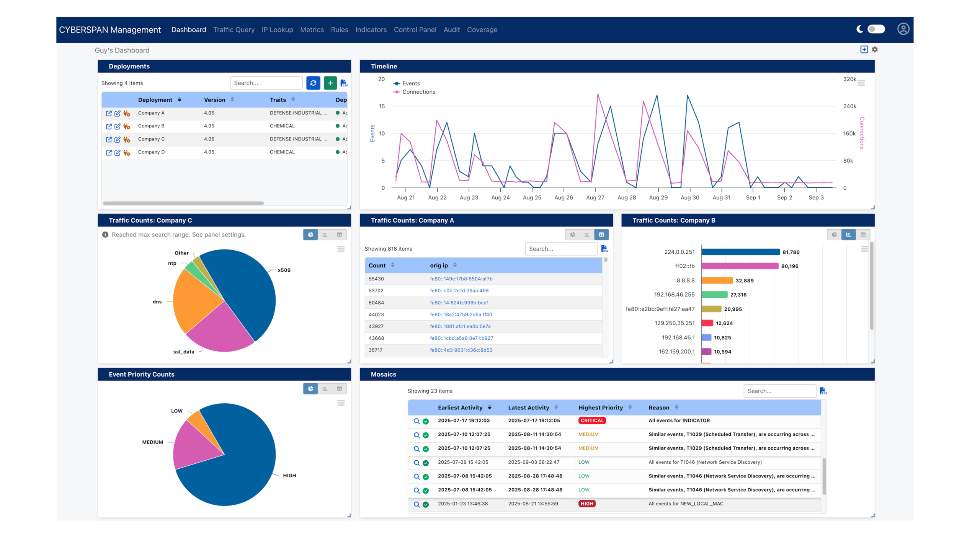Refresh the Deployments list
This screenshot has width=980, height=551.
click(x=313, y=83)
